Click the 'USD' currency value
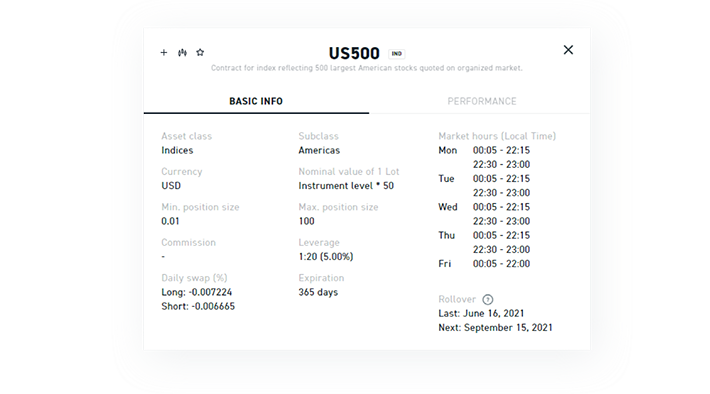 pos(171,186)
